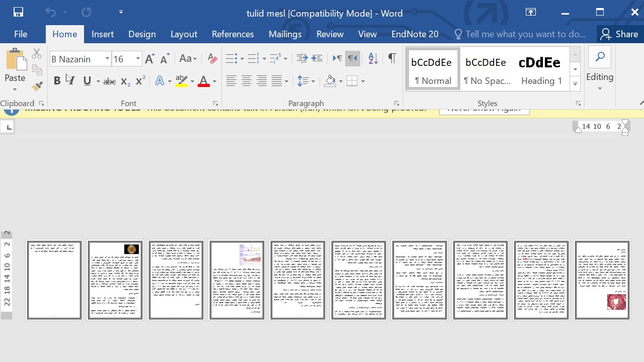This screenshot has width=644, height=362.
Task: Decrease font size with the smaller A
Action: (165, 59)
